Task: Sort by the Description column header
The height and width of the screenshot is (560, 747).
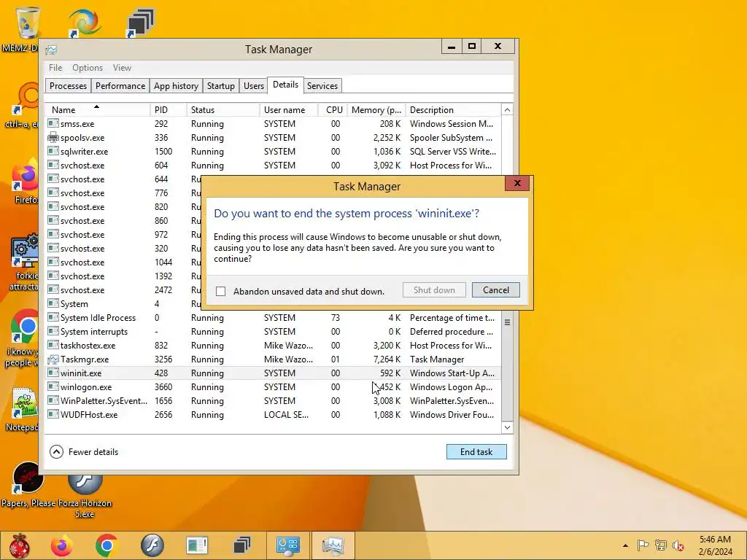Action: 453,110
